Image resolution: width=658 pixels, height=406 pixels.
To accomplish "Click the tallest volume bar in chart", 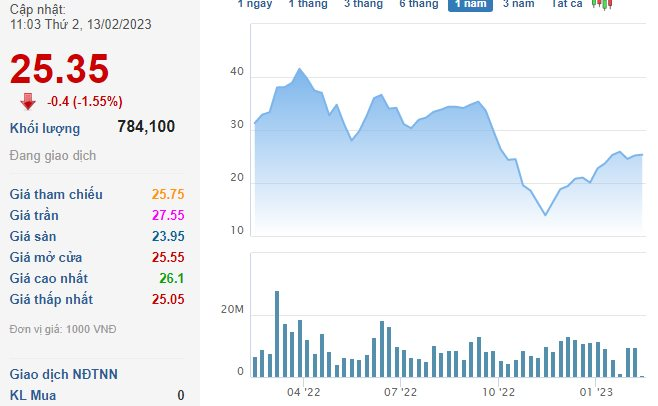I will [277, 334].
